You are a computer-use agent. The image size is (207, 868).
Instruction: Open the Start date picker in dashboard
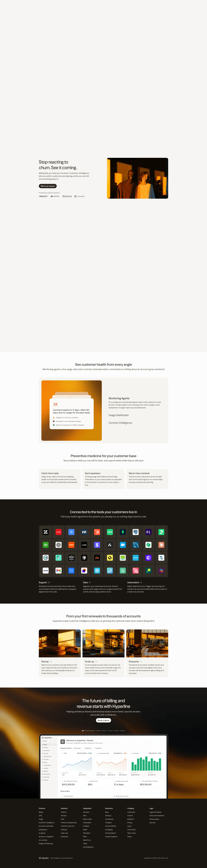click(88, 748)
